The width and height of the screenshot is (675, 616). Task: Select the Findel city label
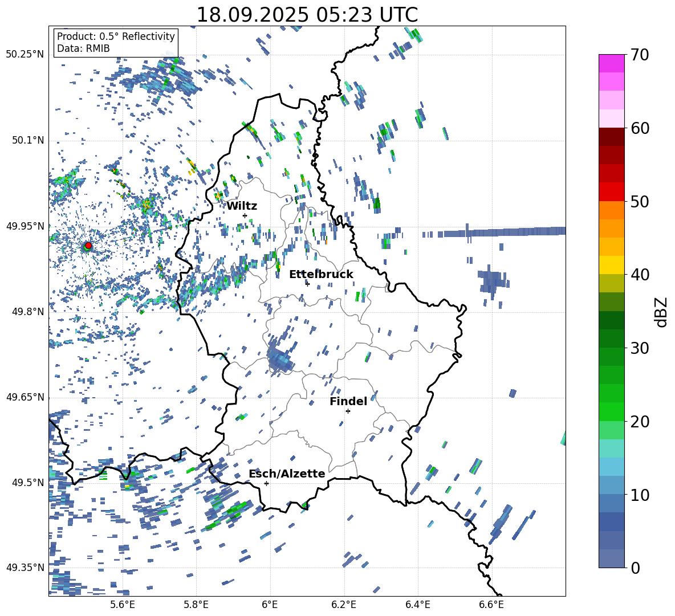(x=348, y=402)
